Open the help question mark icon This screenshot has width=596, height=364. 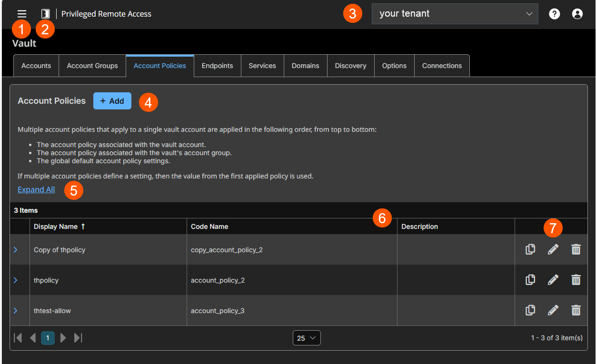coord(554,13)
